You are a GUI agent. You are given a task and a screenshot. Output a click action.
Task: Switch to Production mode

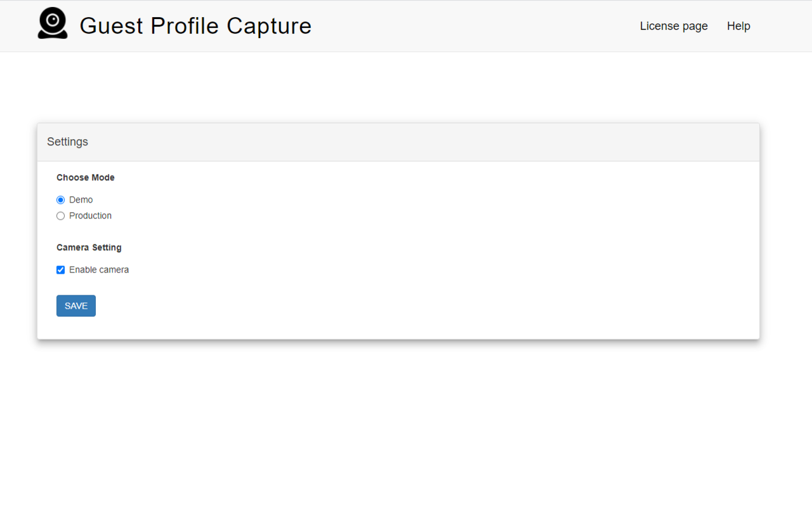pos(60,215)
